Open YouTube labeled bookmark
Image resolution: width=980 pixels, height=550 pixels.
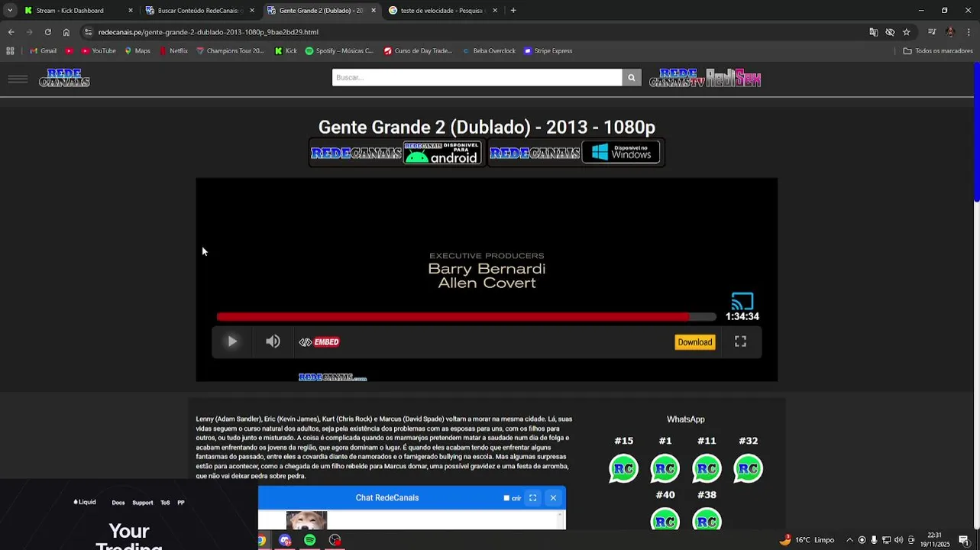pos(99,51)
